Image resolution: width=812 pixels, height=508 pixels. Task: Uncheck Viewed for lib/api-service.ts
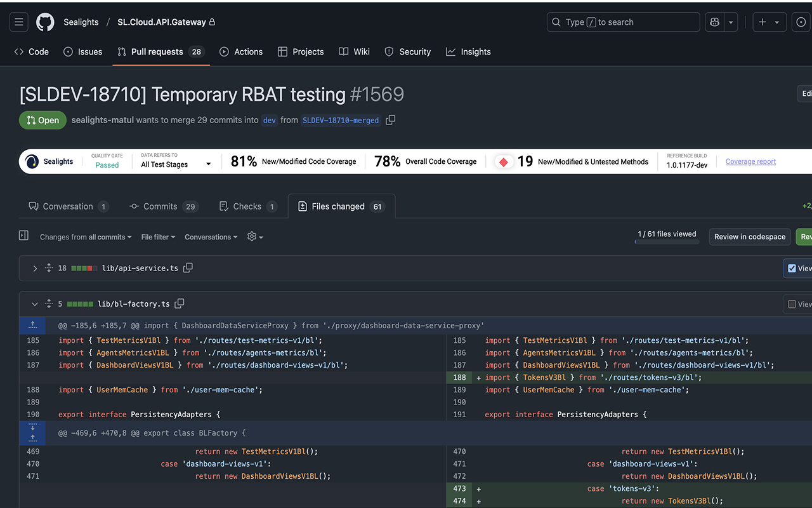(x=792, y=268)
